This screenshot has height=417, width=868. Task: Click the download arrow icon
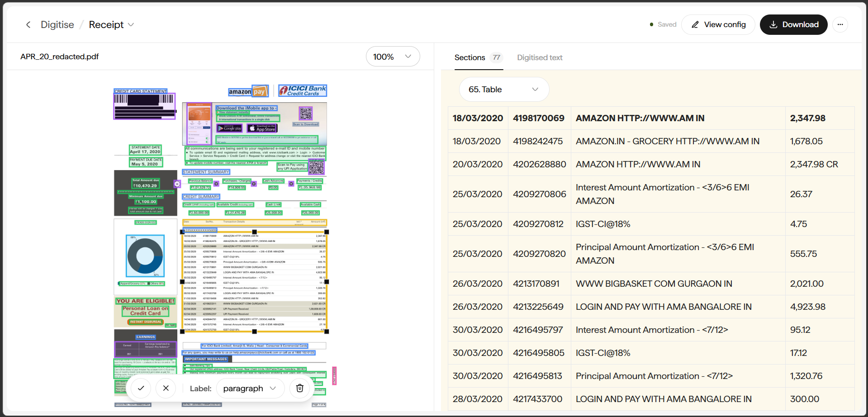773,24
